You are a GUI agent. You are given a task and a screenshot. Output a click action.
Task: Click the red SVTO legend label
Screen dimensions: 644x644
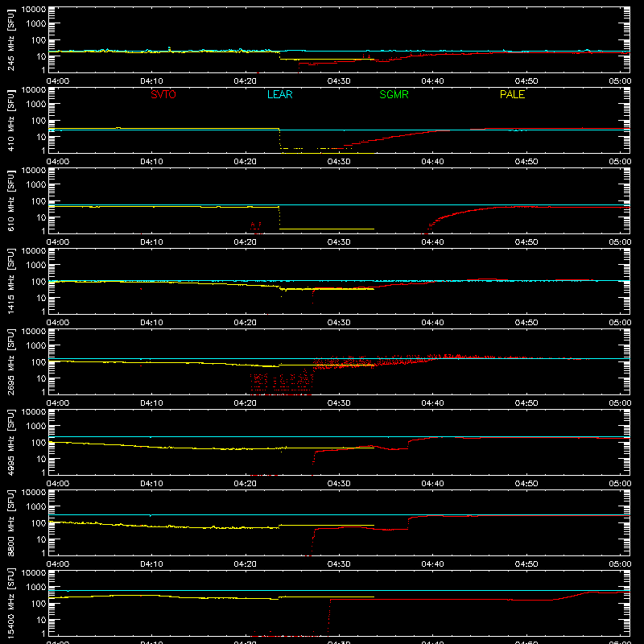click(163, 94)
